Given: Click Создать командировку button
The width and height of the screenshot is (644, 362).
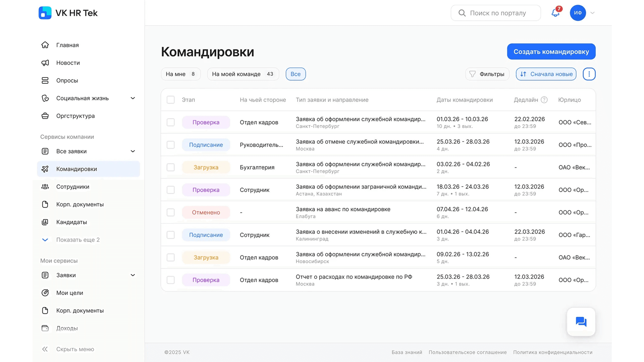Looking at the screenshot, I should coord(551,52).
